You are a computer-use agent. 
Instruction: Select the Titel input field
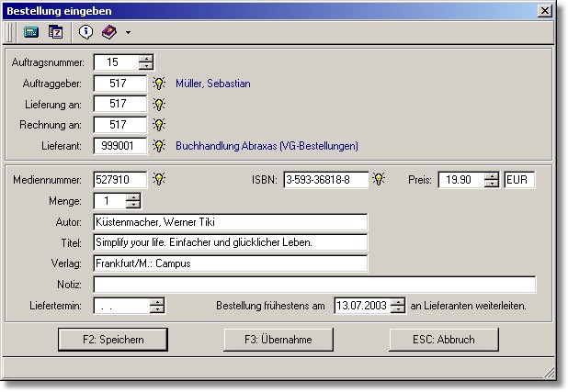tap(230, 242)
